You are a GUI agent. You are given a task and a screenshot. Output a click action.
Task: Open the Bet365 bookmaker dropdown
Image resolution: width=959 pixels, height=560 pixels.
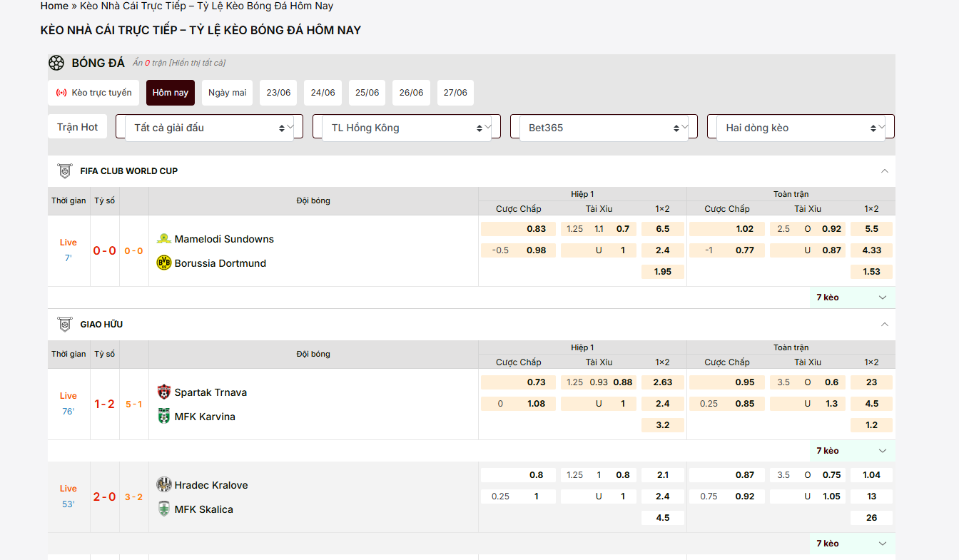(604, 128)
